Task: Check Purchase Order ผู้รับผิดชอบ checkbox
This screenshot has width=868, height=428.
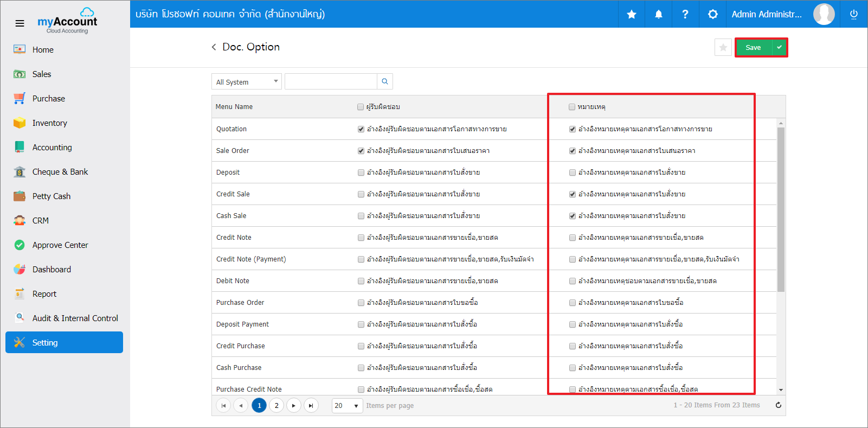Action: coord(361,303)
